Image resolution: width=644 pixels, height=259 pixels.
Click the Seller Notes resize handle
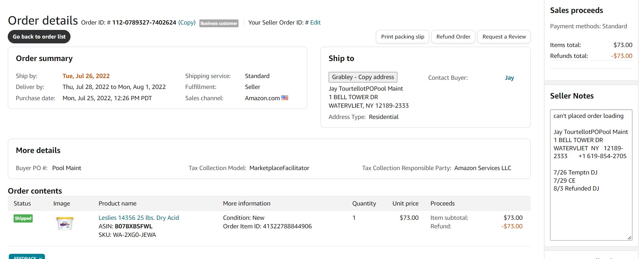(x=629, y=238)
